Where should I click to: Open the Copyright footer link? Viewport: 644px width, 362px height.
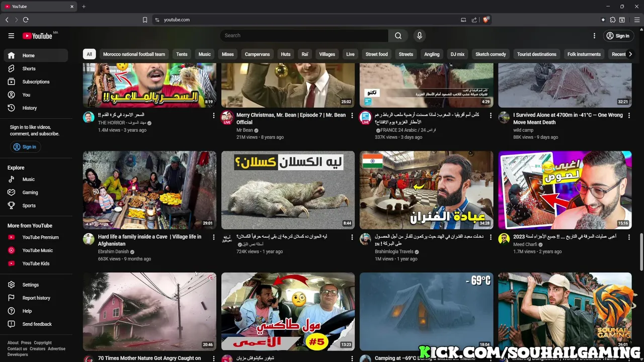[43, 343]
